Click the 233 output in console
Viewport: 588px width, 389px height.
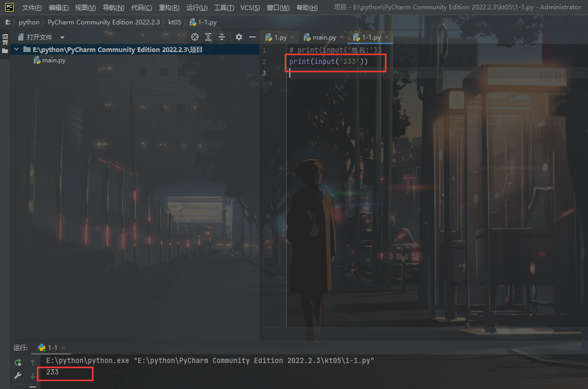52,372
